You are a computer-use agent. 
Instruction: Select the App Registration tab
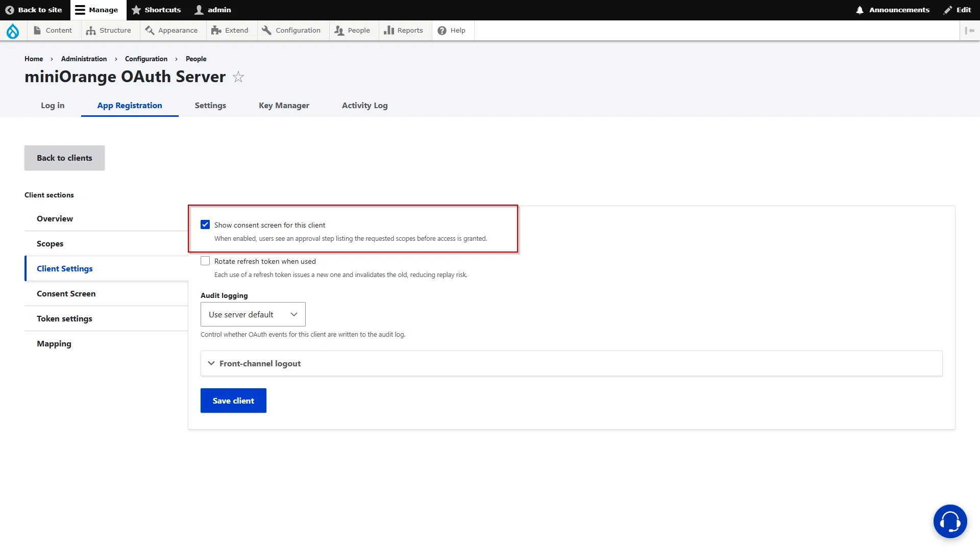pos(130,105)
